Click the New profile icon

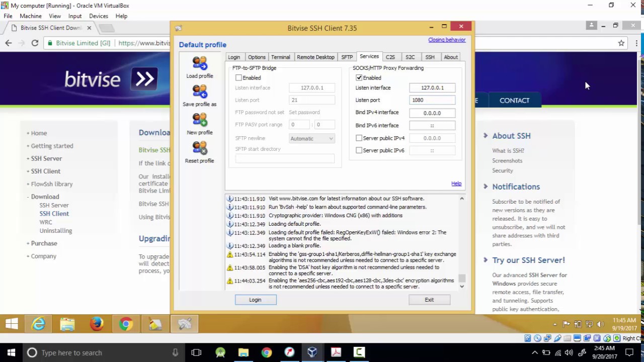pyautogui.click(x=200, y=120)
